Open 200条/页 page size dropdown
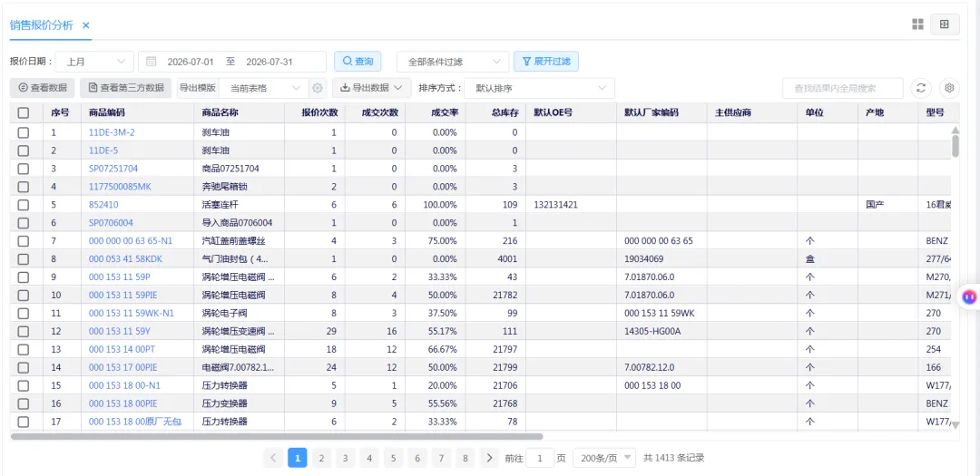The image size is (980, 476). (604, 458)
